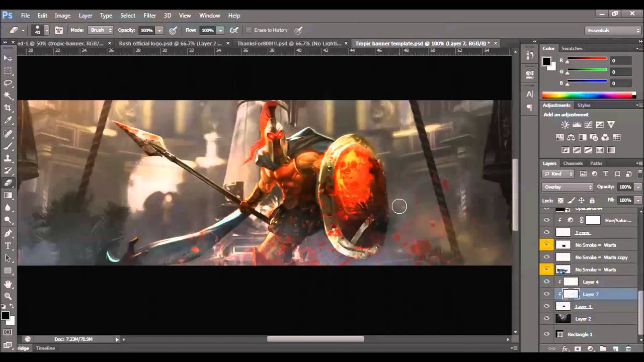Select the Clone Stamp tool

pos(8,158)
